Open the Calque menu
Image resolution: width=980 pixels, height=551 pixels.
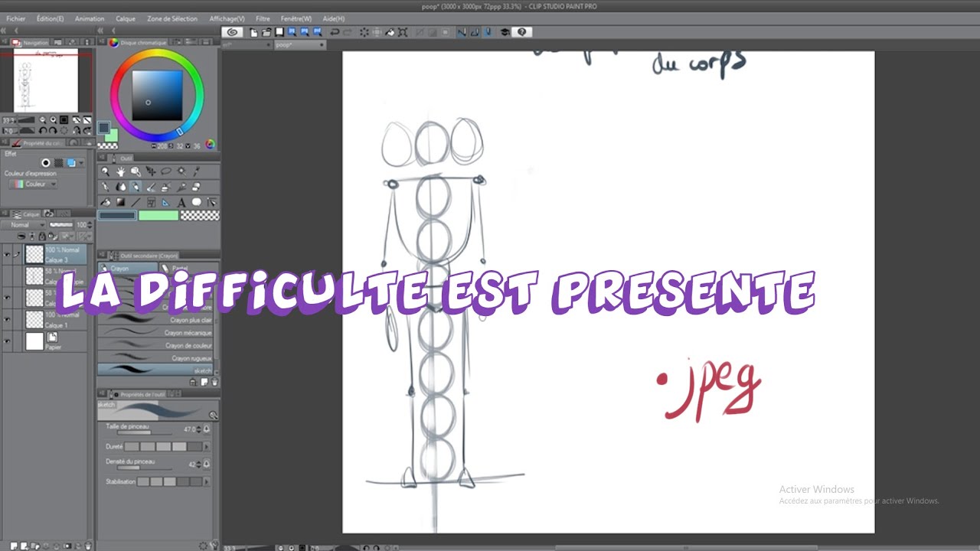pyautogui.click(x=126, y=18)
